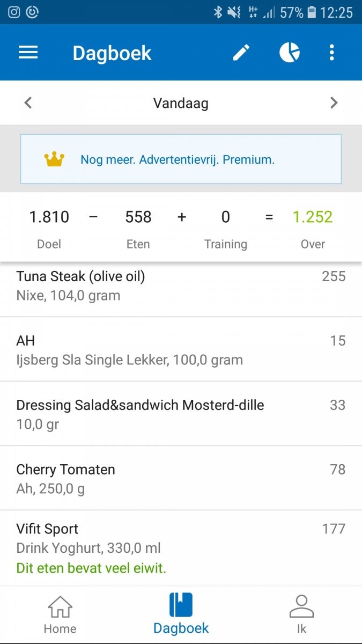
Task: Navigate to the next day with the right chevron
Action: [x=334, y=103]
